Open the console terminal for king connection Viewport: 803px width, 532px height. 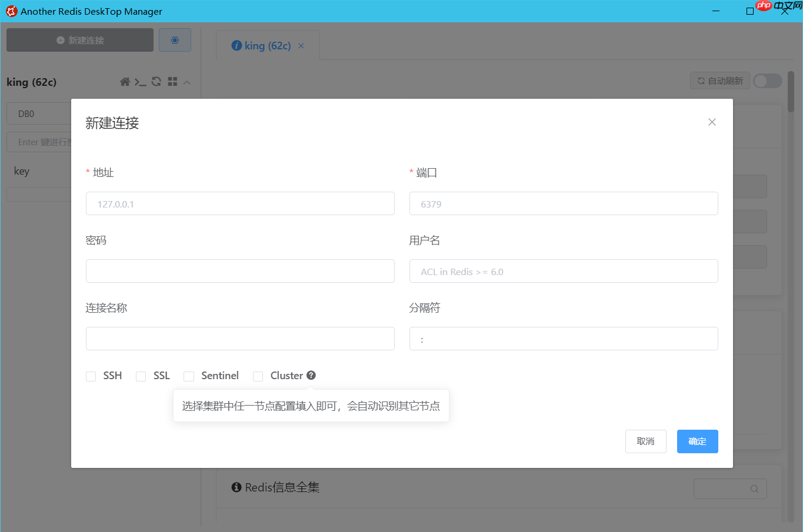[141, 82]
